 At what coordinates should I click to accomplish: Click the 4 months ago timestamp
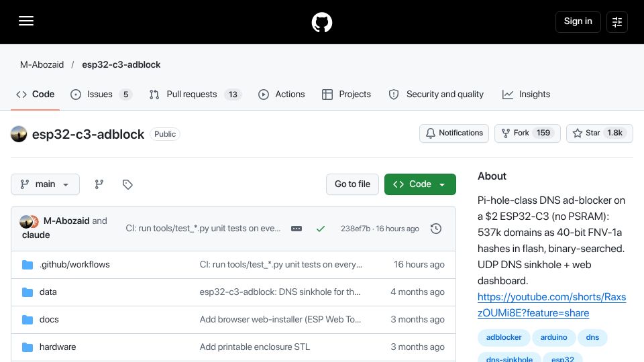click(417, 292)
